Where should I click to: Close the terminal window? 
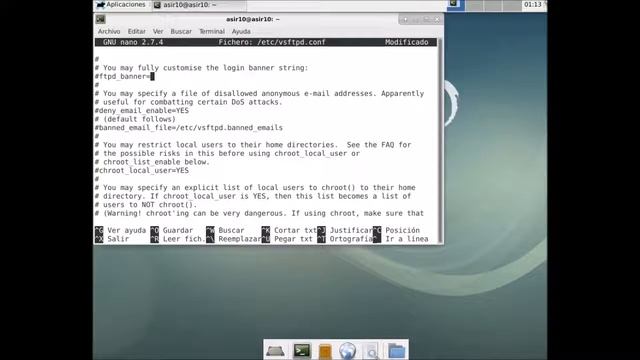click(x=437, y=19)
